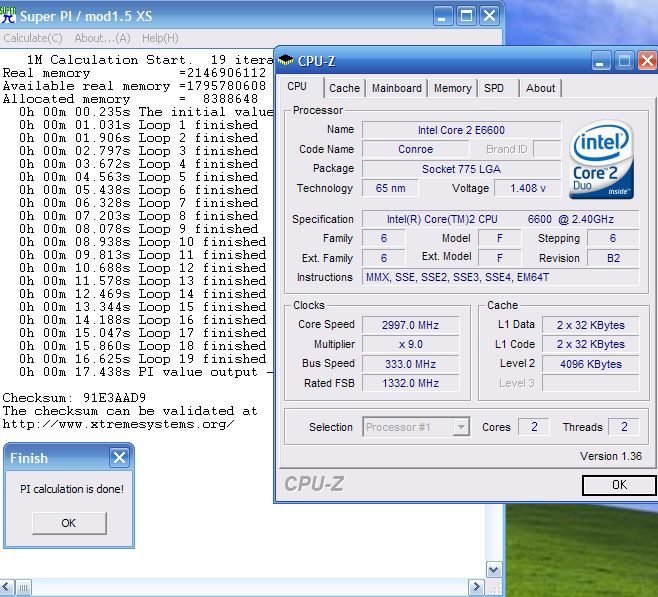Click the 'Checksum: 91E3AAD9' line
Image resolution: width=658 pixels, height=597 pixels.
(74, 397)
